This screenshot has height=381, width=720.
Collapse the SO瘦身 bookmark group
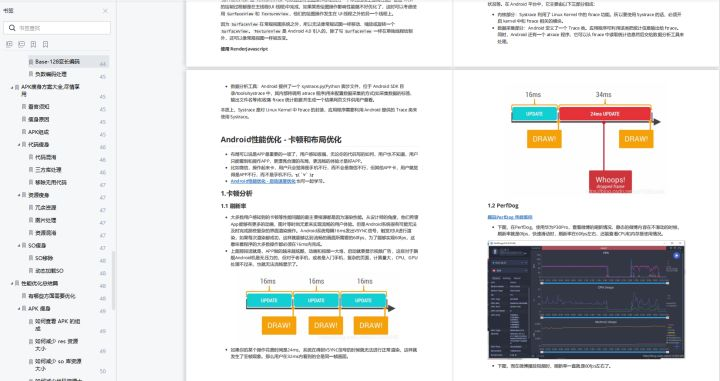tap(19, 246)
